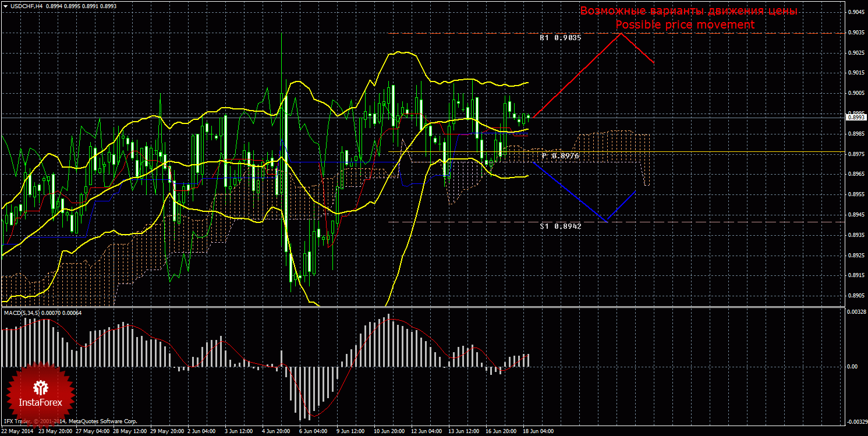Click the S1 0.8942 support label
The image size is (868, 436).
[x=560, y=226]
